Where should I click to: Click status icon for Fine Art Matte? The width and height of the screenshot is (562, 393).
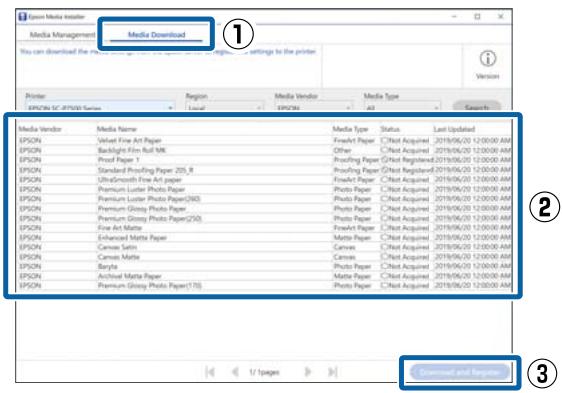[x=384, y=228]
